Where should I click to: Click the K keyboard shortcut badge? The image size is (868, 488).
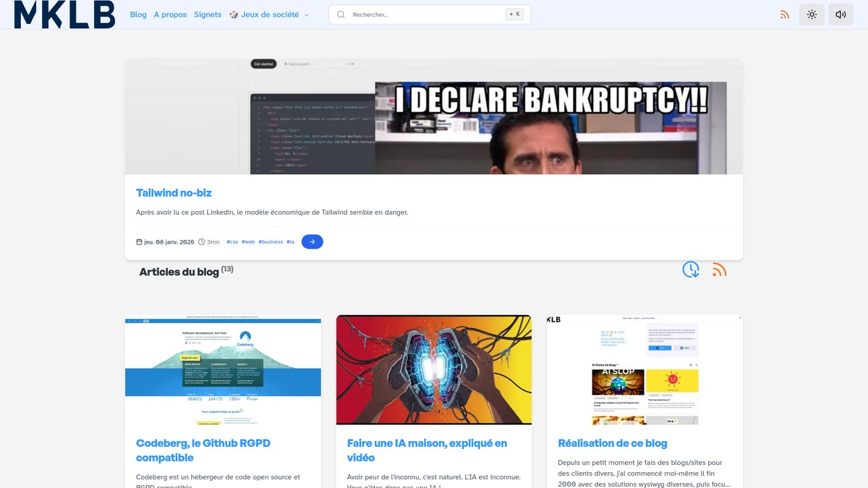coord(514,14)
